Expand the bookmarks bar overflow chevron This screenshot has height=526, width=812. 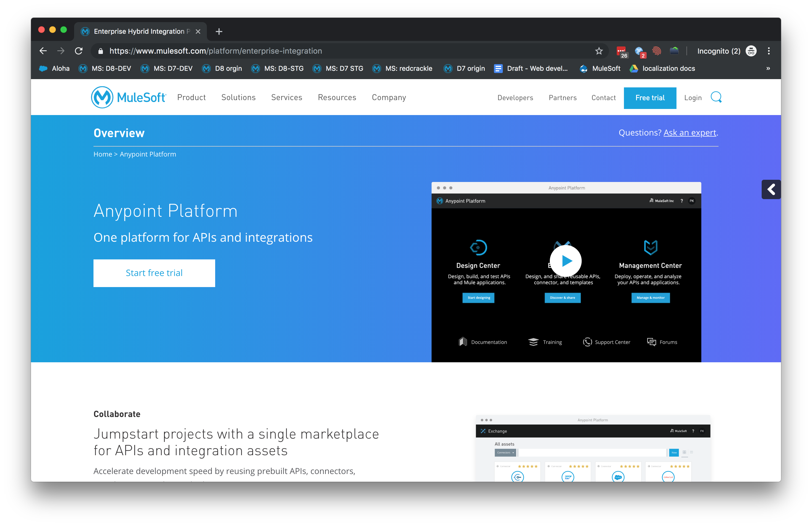coord(768,69)
